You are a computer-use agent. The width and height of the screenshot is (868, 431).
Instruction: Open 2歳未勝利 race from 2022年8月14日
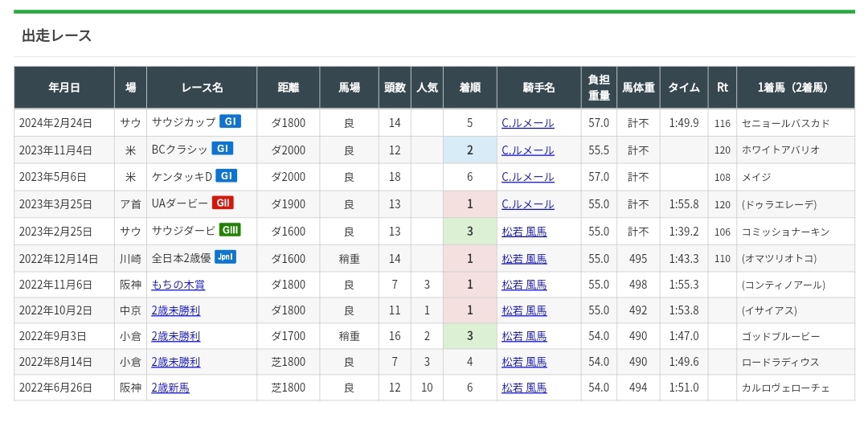(x=176, y=362)
